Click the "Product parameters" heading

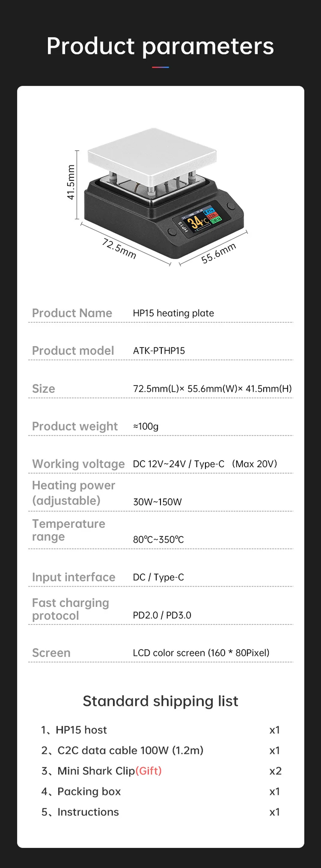(x=160, y=46)
